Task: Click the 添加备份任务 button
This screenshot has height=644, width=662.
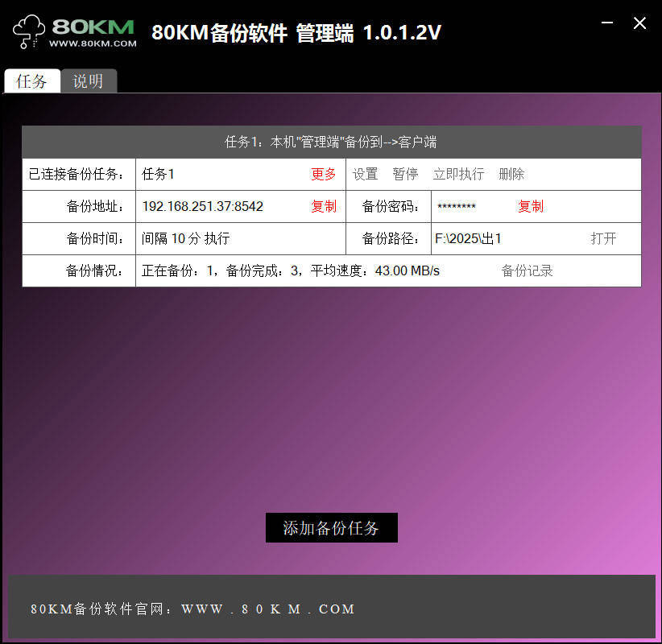Action: (x=331, y=527)
